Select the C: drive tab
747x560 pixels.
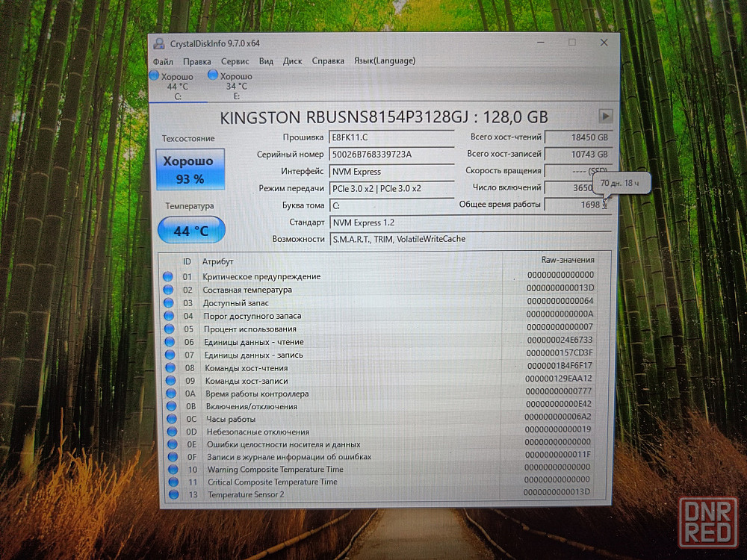pyautogui.click(x=178, y=86)
